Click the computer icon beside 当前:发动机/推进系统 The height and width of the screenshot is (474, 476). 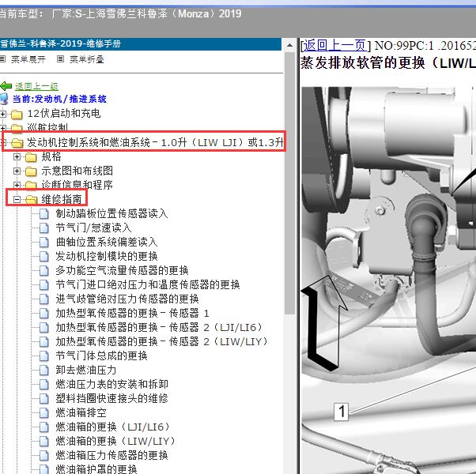[4, 100]
